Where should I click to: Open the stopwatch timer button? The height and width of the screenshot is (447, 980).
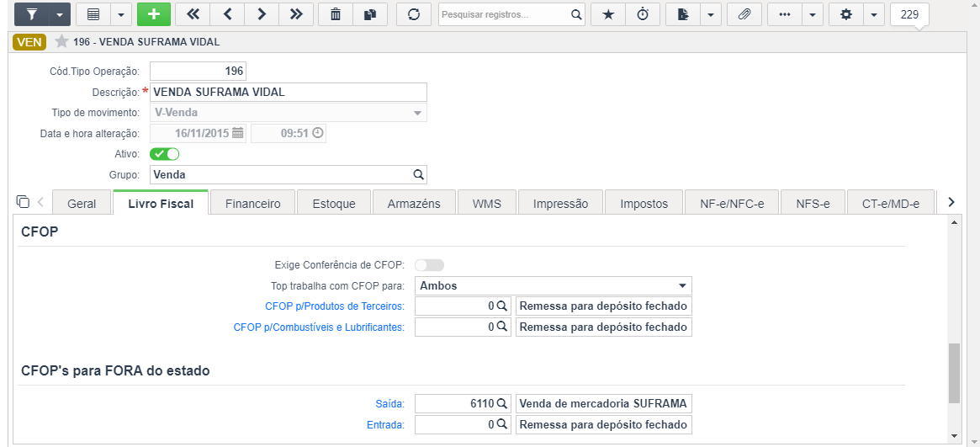point(643,14)
